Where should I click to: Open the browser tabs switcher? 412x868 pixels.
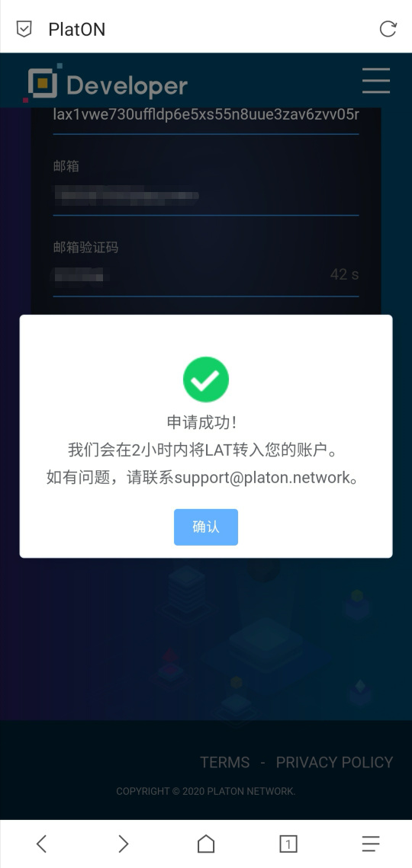pos(288,844)
